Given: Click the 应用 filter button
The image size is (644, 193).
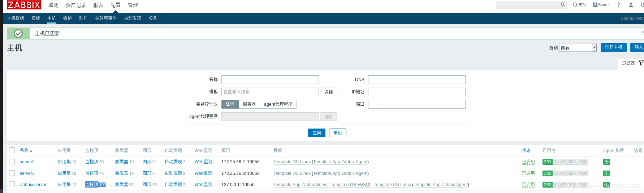Looking at the screenshot, I should coord(317,133).
